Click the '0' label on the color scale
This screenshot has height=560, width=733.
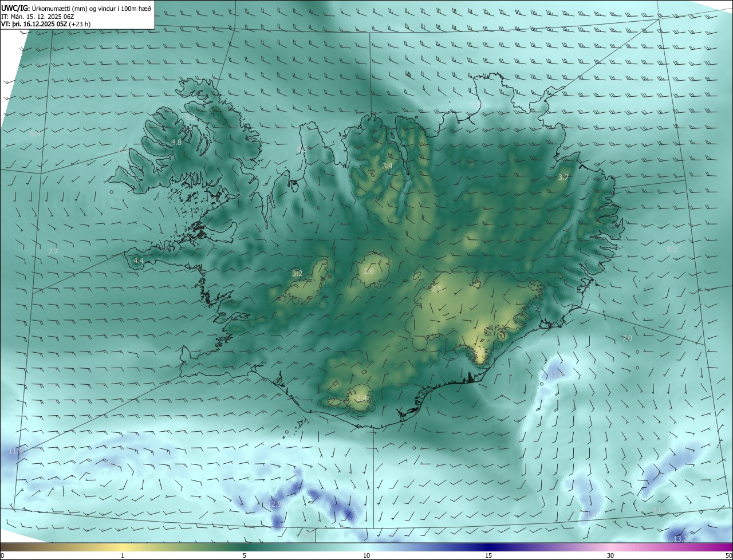(x=2, y=555)
